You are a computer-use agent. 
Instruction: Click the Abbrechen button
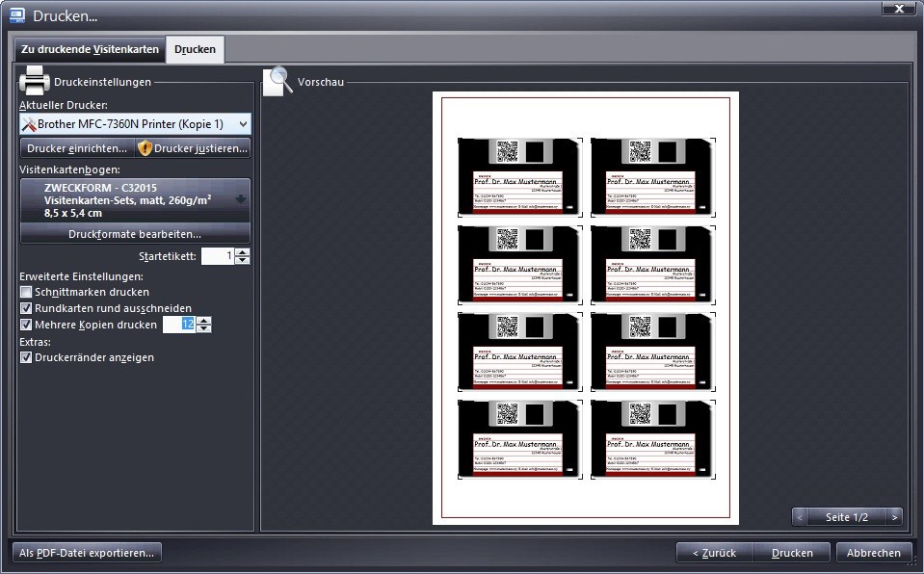pyautogui.click(x=873, y=553)
